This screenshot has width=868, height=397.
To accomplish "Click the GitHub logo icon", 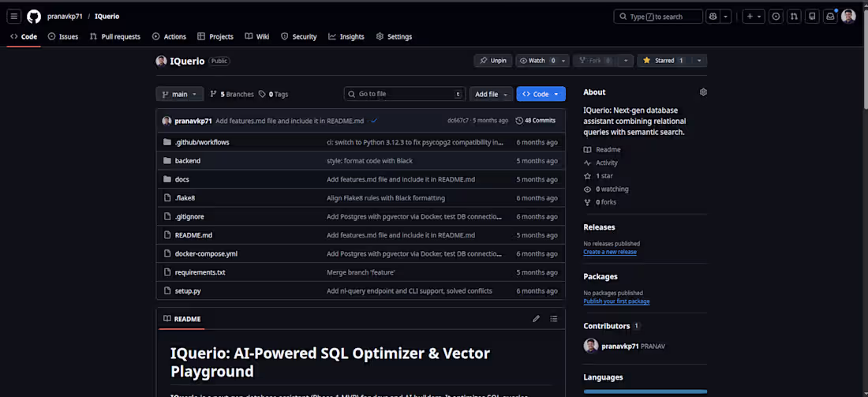I will click(x=34, y=17).
